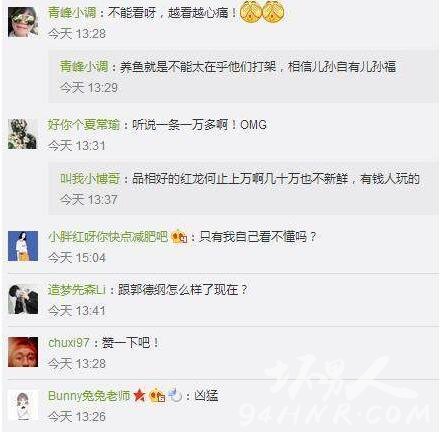The width and height of the screenshot is (440, 435).
Task: Click replier name 叫我小博哥
Action: (90, 179)
